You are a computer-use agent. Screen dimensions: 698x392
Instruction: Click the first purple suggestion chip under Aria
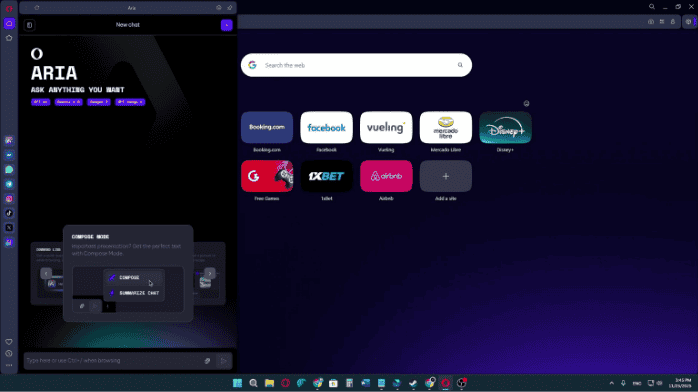tap(41, 102)
